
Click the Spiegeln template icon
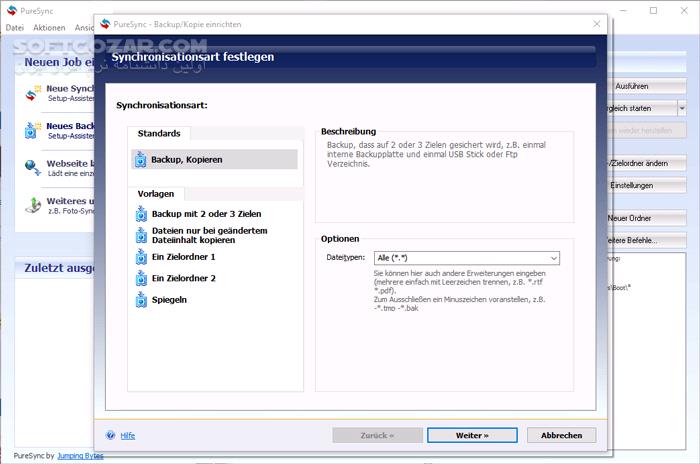[141, 300]
